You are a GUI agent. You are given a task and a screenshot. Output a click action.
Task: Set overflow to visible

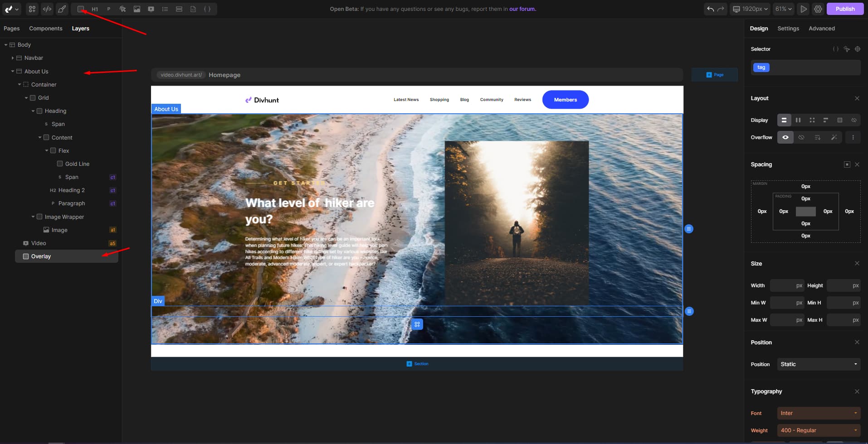point(785,137)
